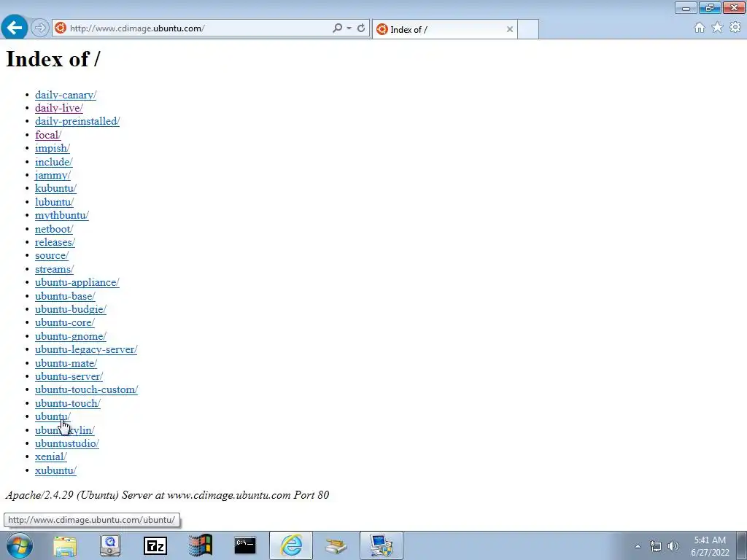Click the search magnifier in address bar
Viewport: 747px width, 560px height.
[337, 28]
